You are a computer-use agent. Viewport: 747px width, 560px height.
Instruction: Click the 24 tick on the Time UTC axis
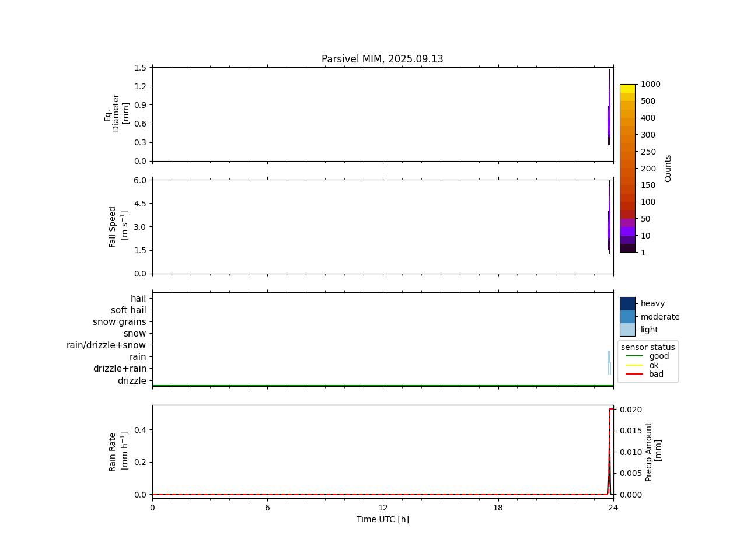point(613,508)
